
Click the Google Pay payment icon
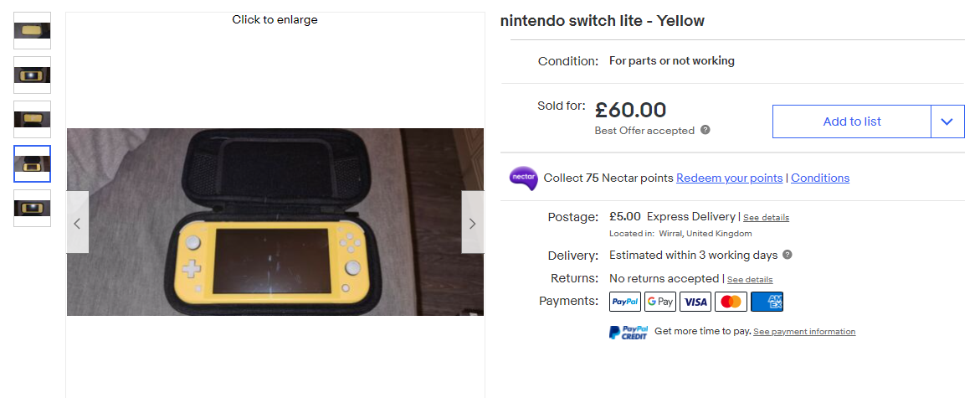click(660, 302)
